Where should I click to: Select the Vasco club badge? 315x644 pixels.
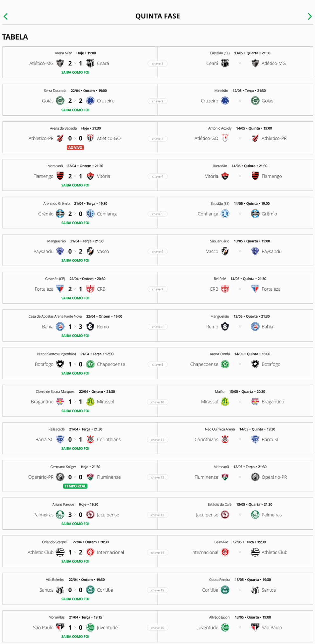(91, 251)
